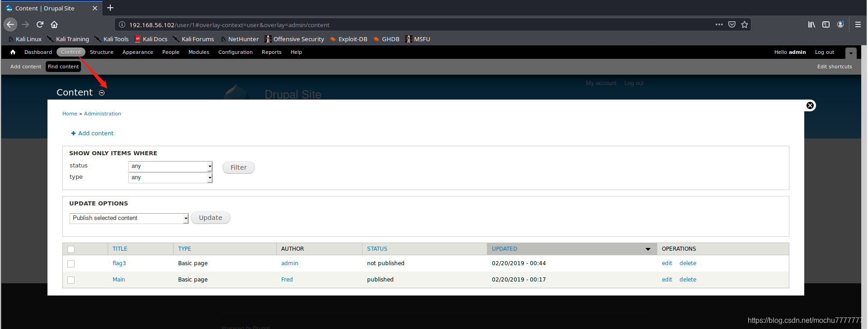Open the Configuration admin menu
The image size is (868, 329).
coord(236,52)
